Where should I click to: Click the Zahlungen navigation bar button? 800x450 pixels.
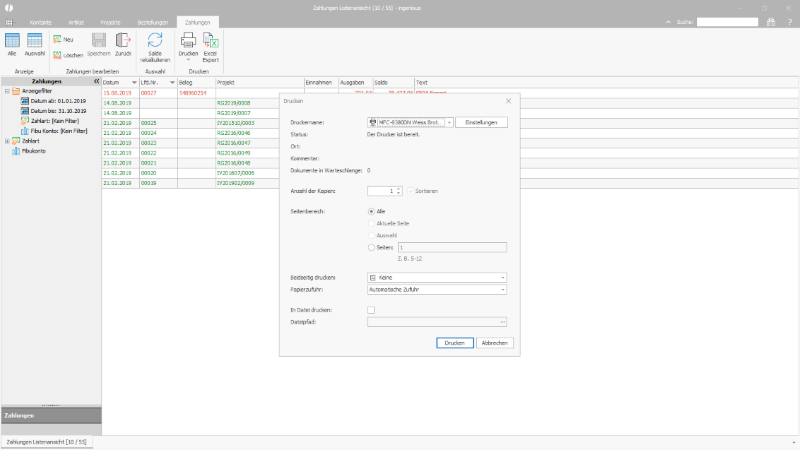pos(51,415)
